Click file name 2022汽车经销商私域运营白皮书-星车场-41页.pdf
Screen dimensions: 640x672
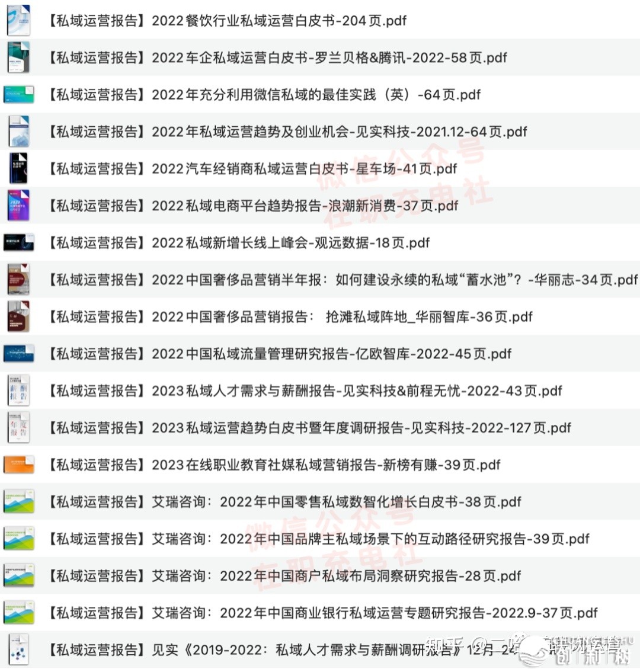252,168
